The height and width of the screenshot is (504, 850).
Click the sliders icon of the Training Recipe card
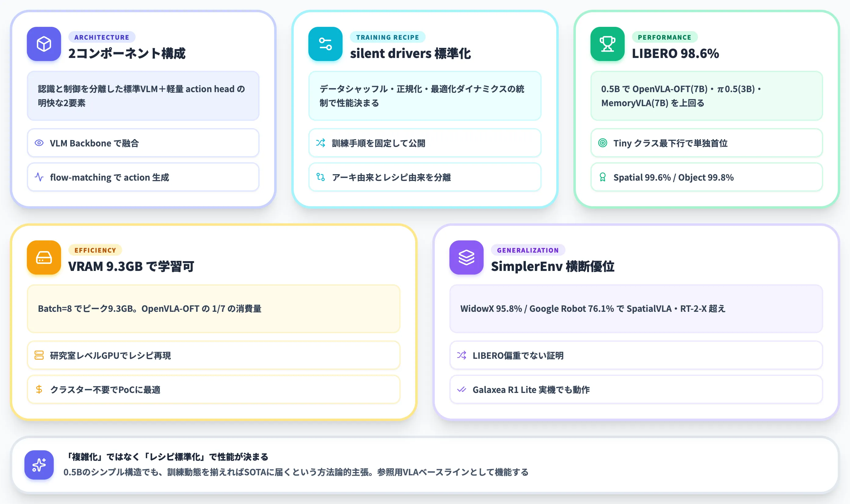tap(325, 44)
